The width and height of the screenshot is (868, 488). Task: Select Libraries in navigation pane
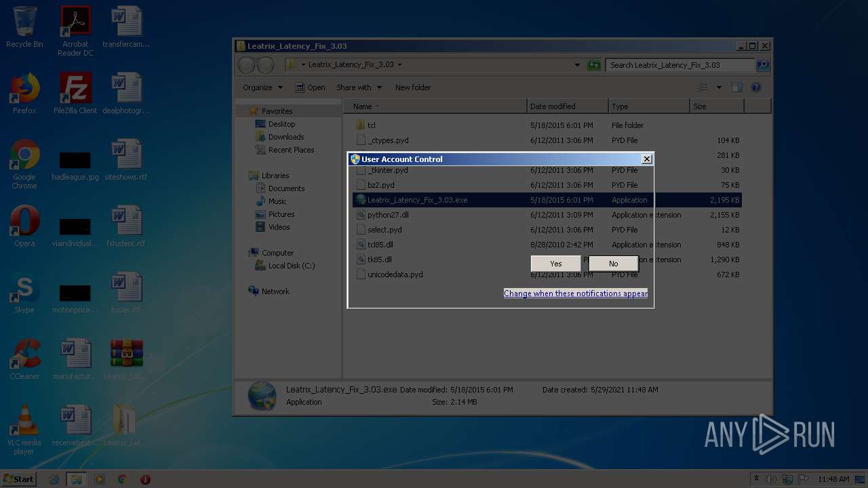coord(275,176)
